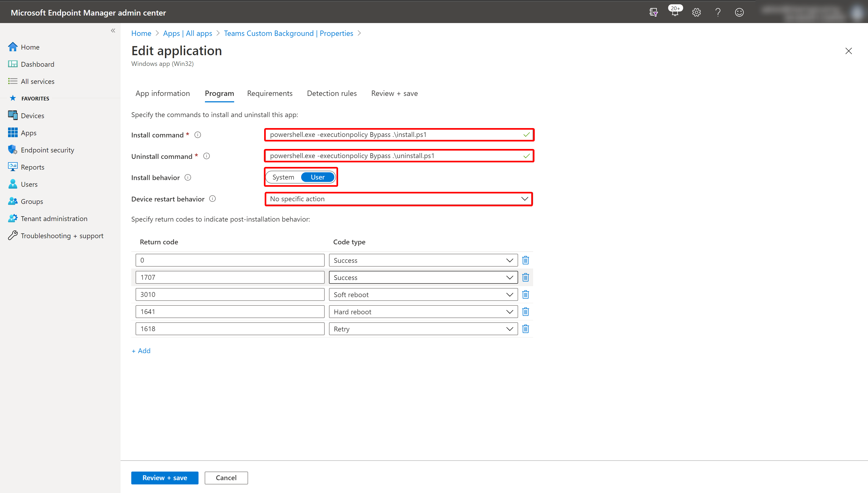Open the settings gear icon
The height and width of the screenshot is (493, 868).
pos(696,13)
